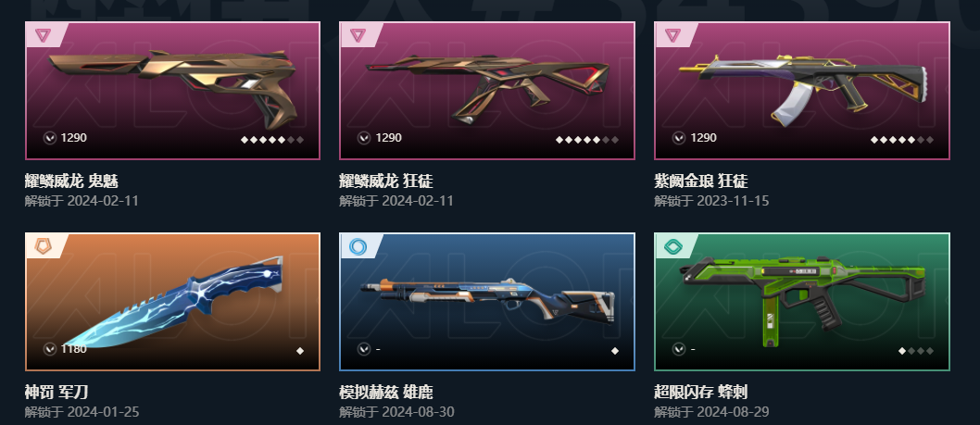Viewport: 980px width, 425px height.
Task: Click the 模拟赫兹 雄鹿 skin name
Action: [x=385, y=393]
